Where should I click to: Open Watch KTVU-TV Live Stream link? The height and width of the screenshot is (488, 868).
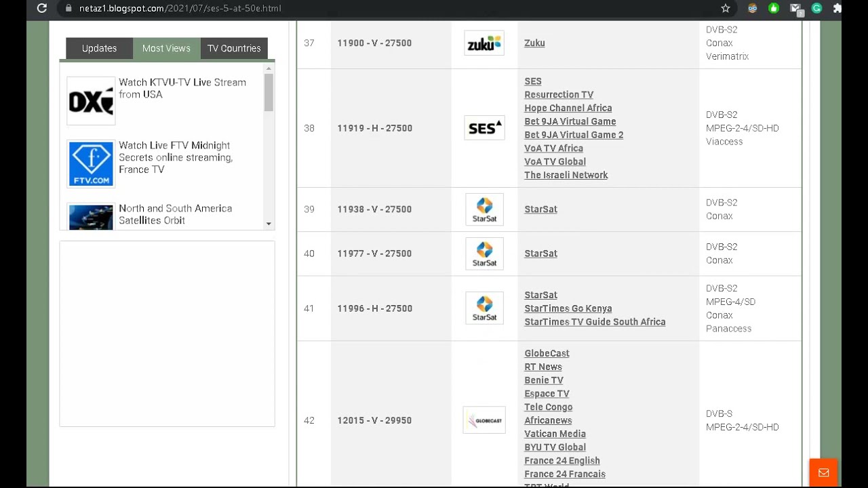pyautogui.click(x=182, y=88)
